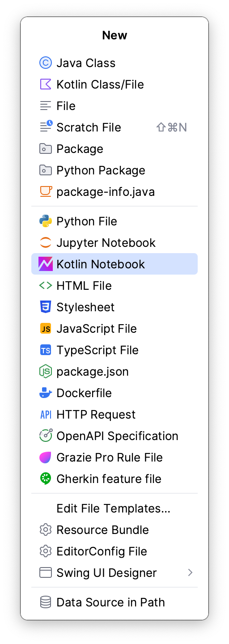Choose JavaScript File entry

pyautogui.click(x=114, y=329)
